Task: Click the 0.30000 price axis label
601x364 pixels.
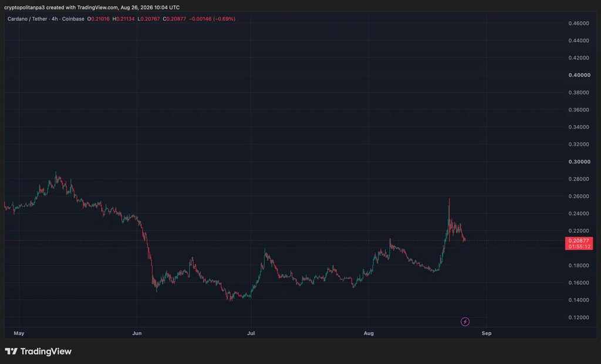Action: (x=579, y=162)
